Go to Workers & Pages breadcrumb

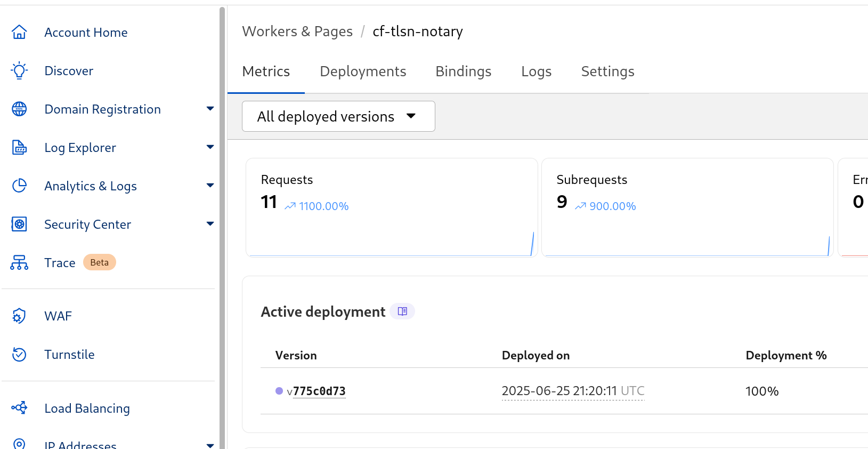(297, 31)
